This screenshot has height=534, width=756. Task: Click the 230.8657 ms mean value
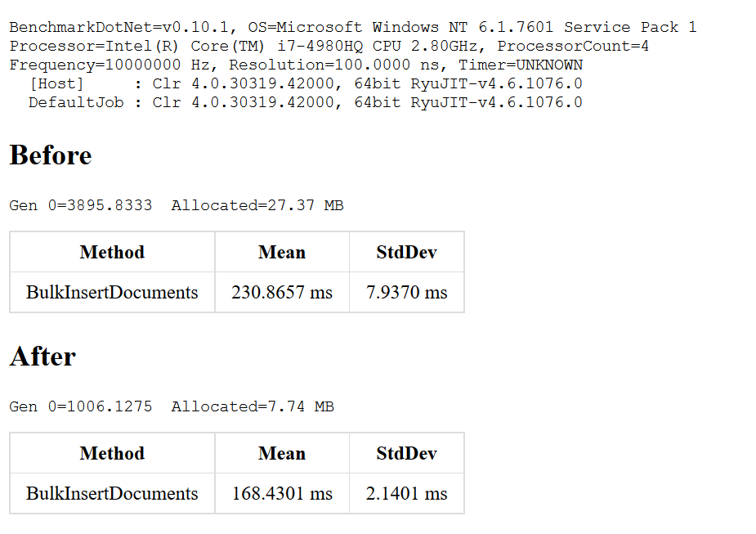coord(282,292)
